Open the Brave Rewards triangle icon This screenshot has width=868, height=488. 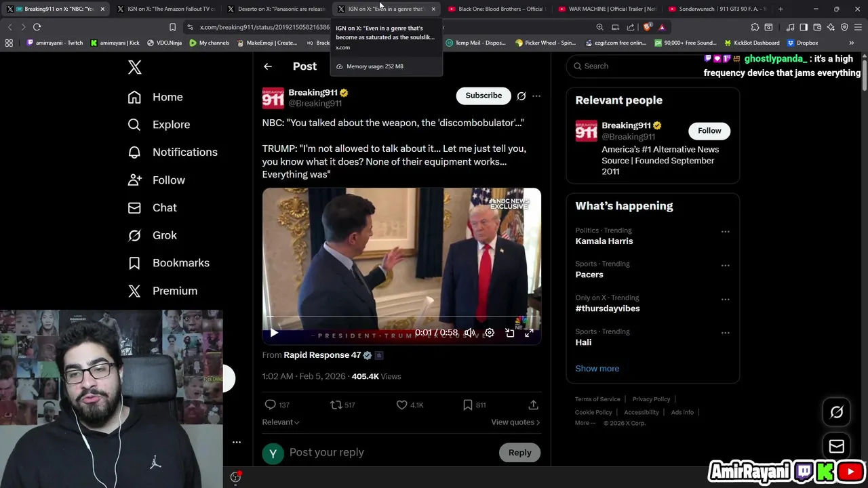pyautogui.click(x=662, y=27)
